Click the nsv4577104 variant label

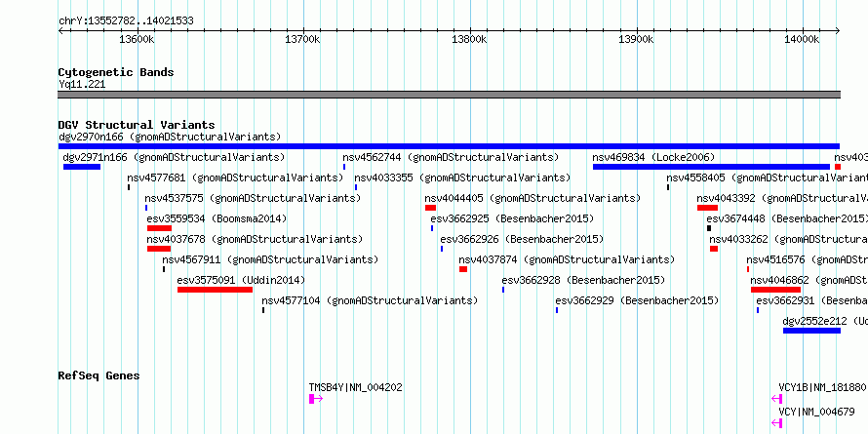point(370,300)
